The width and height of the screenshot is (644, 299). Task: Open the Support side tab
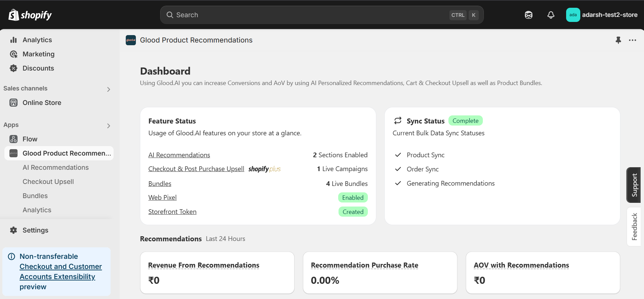(x=634, y=185)
